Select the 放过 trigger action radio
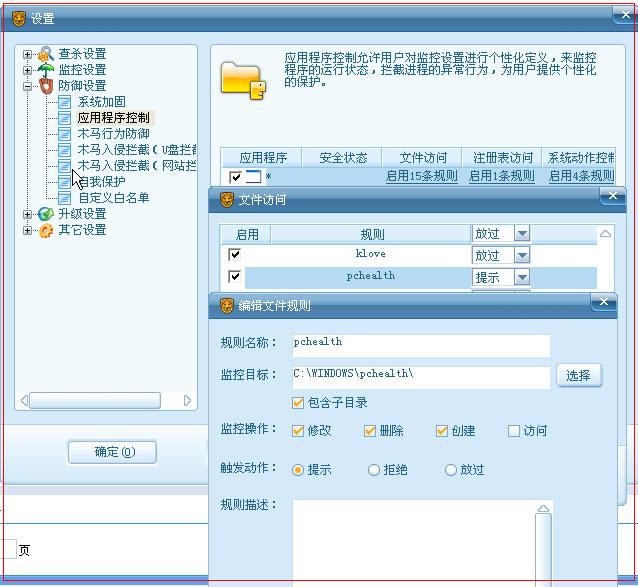Image resolution: width=638 pixels, height=587 pixels. point(450,470)
